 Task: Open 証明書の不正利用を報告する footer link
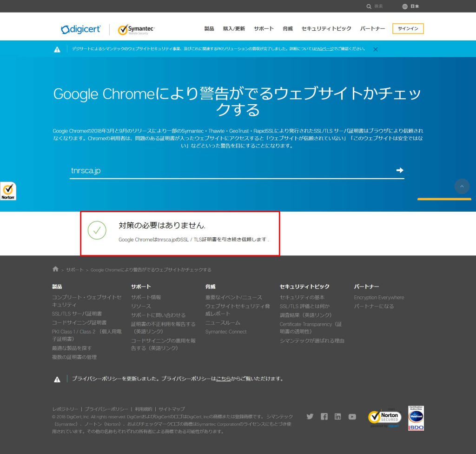(x=163, y=327)
